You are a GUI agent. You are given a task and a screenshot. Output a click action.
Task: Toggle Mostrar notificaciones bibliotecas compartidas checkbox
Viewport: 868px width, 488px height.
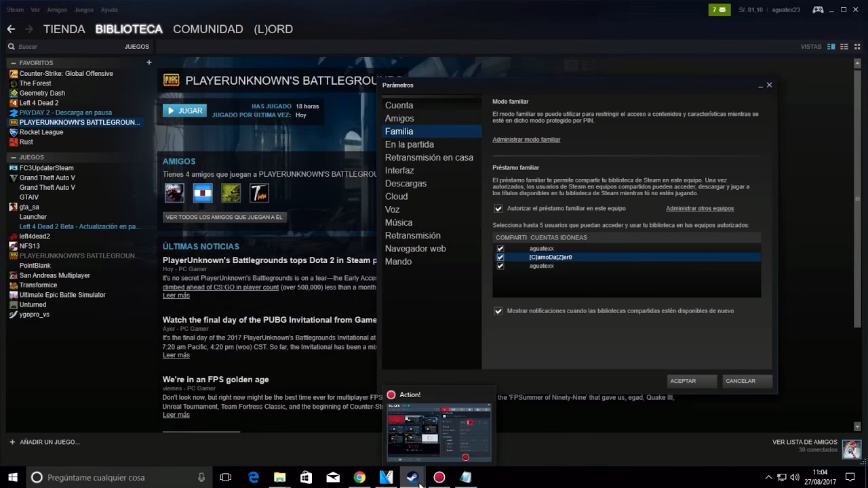point(498,311)
